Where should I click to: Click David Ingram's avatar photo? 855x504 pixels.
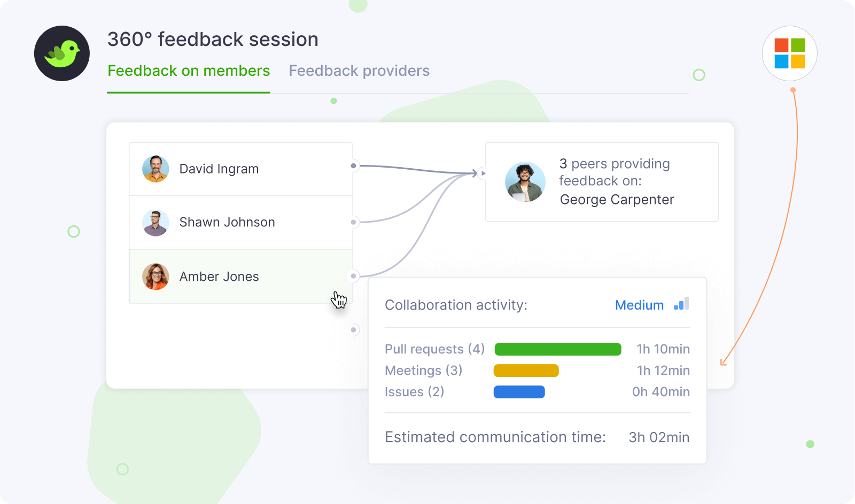pyautogui.click(x=156, y=169)
